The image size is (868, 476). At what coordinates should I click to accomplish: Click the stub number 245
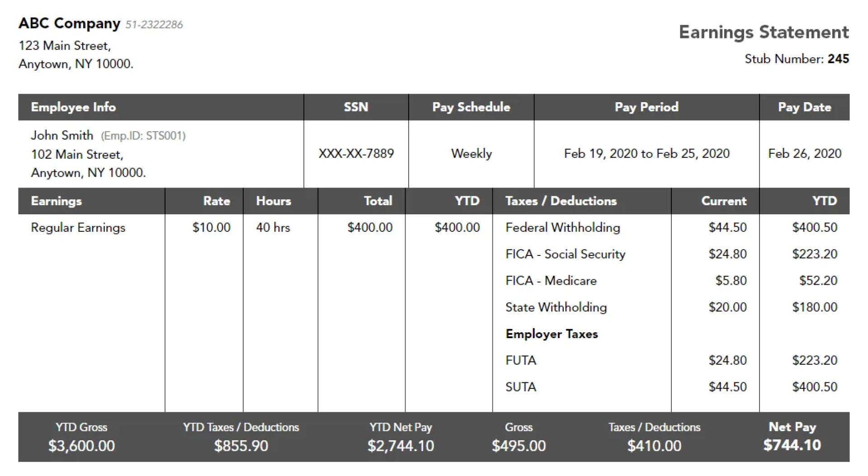tap(838, 59)
